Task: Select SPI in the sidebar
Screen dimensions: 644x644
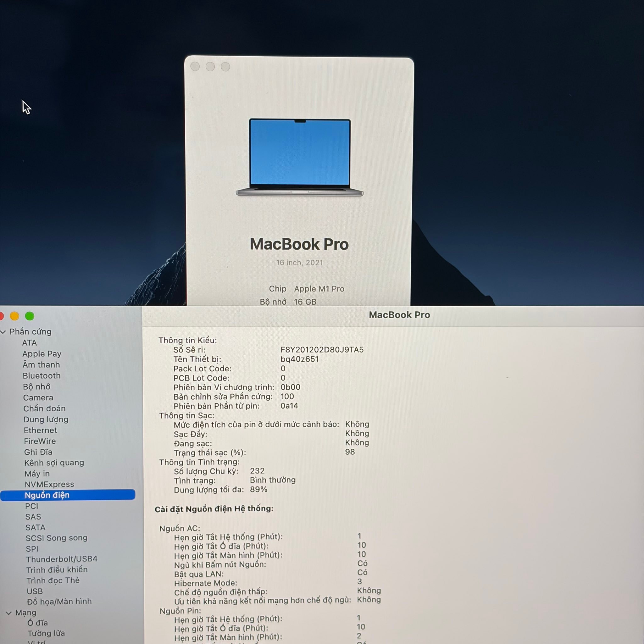Action: point(32,549)
